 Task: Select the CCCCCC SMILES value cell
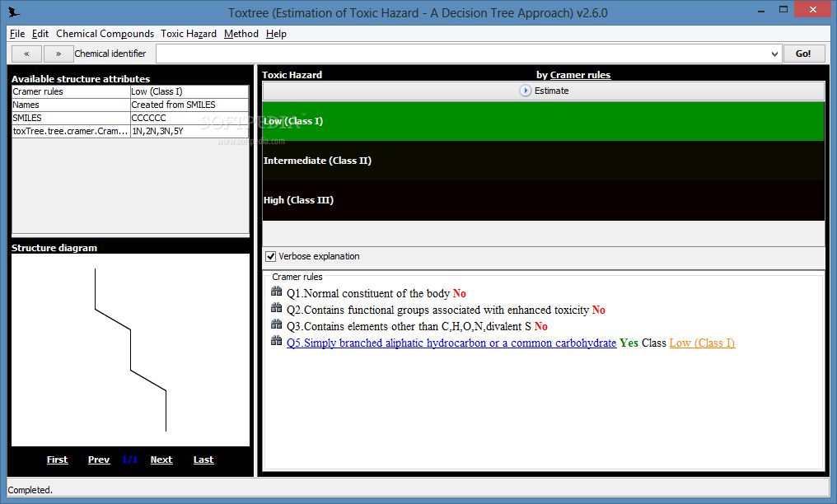click(189, 118)
